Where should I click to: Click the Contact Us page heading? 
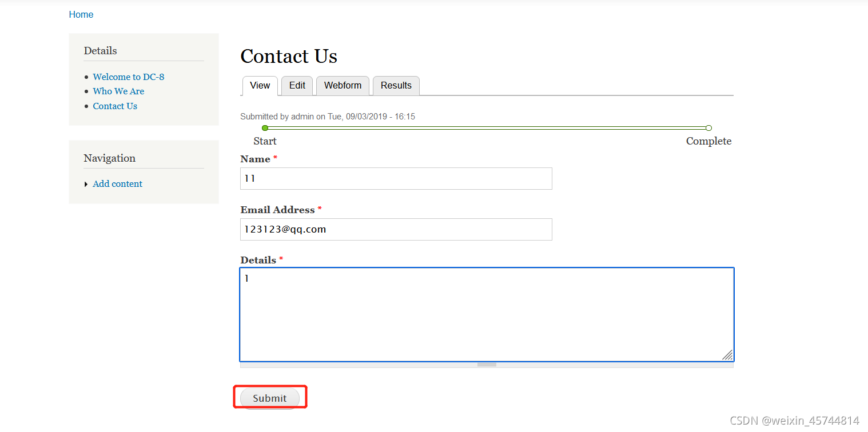tap(289, 57)
